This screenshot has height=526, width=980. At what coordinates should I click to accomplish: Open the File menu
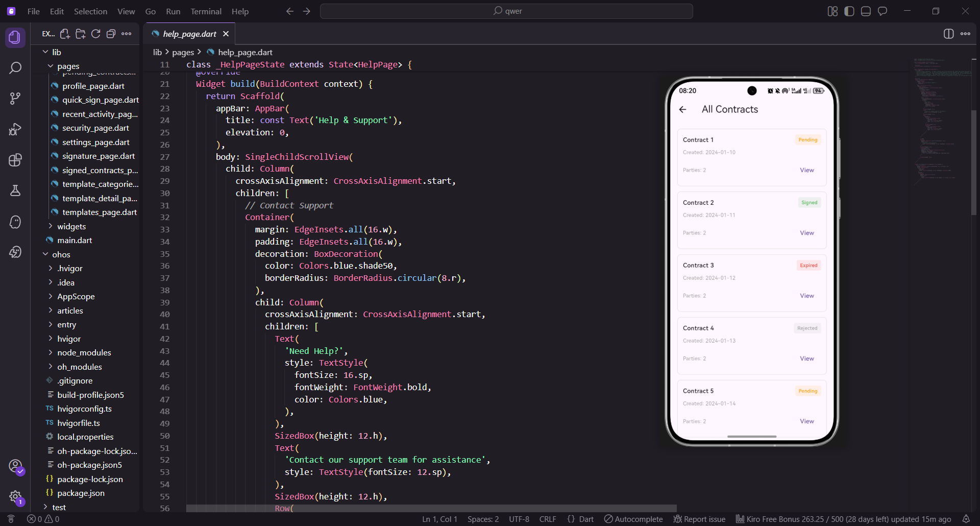click(34, 11)
